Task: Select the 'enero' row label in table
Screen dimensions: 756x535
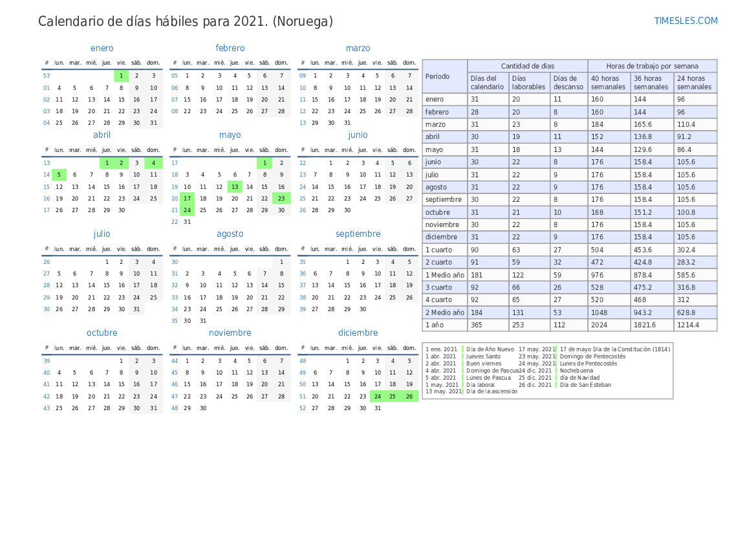Action: [x=435, y=100]
